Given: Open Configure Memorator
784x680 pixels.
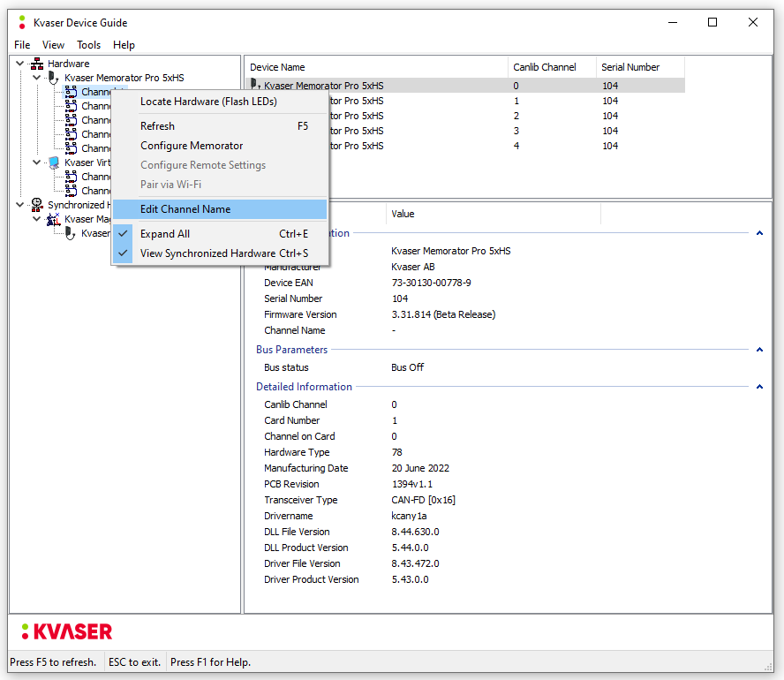Looking at the screenshot, I should tap(220, 146).
